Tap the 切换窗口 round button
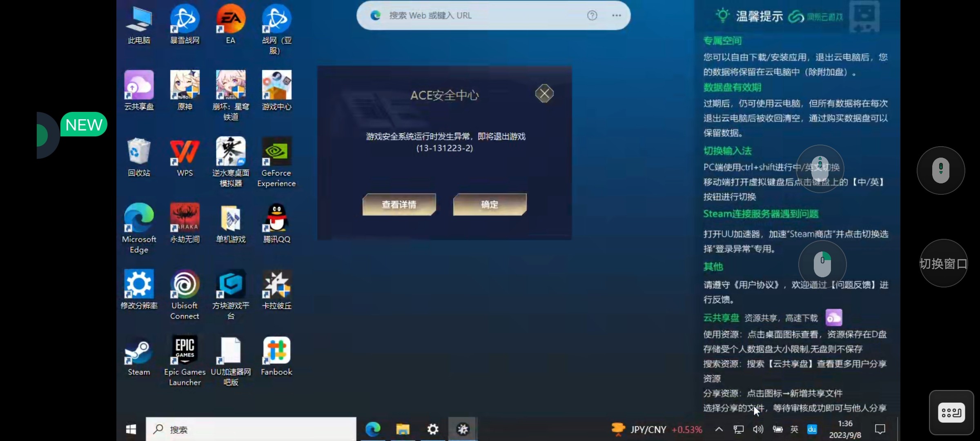 click(x=943, y=263)
